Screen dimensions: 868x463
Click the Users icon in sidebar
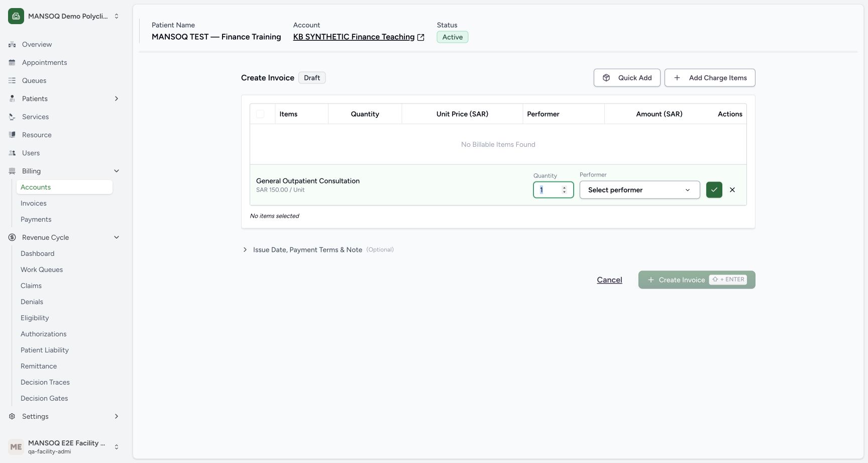click(12, 153)
